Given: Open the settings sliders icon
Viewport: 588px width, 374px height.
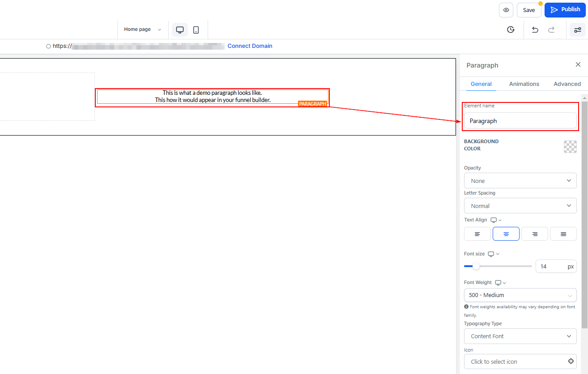Looking at the screenshot, I should click(x=577, y=30).
